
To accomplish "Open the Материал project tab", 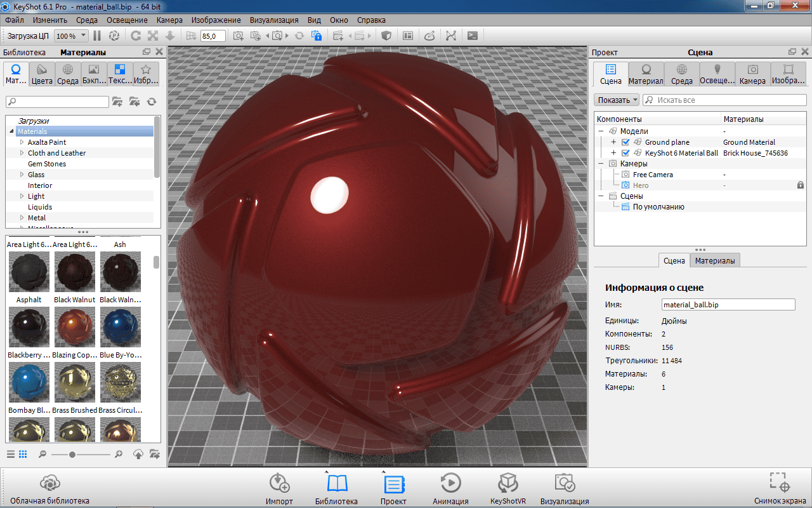I will (x=646, y=74).
